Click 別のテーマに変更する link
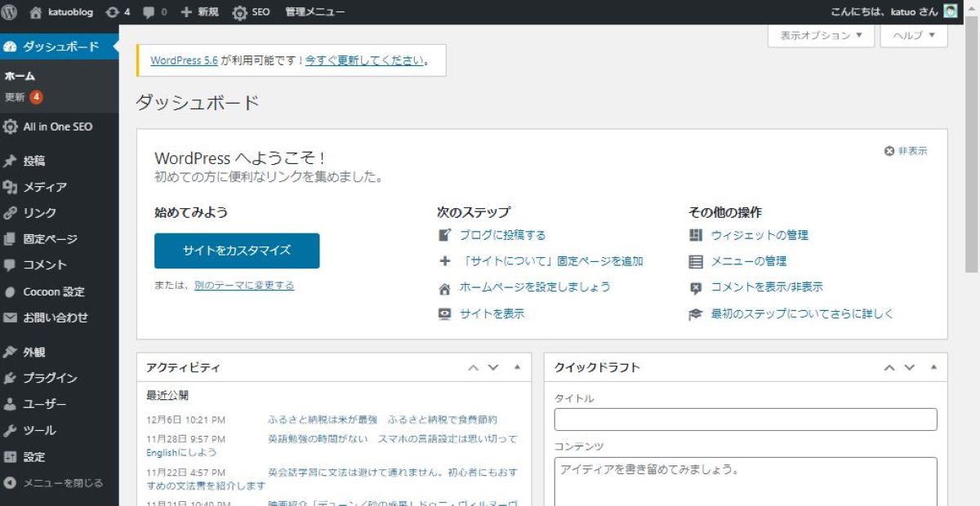This screenshot has width=980, height=506. coord(244,286)
